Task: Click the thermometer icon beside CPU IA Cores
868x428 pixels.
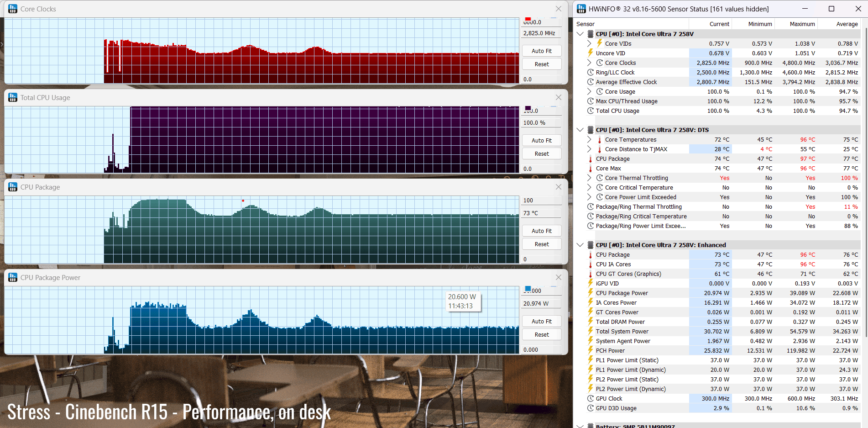Action: 591,264
